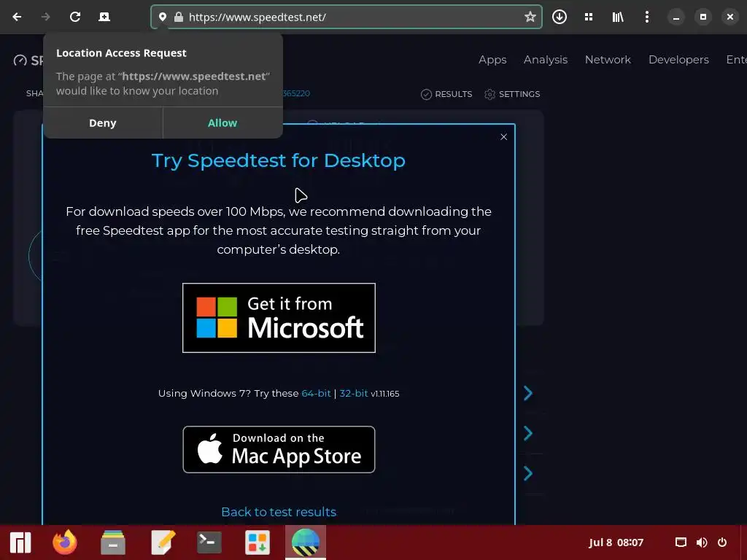Expand the bottom right-chevron row

click(x=528, y=473)
